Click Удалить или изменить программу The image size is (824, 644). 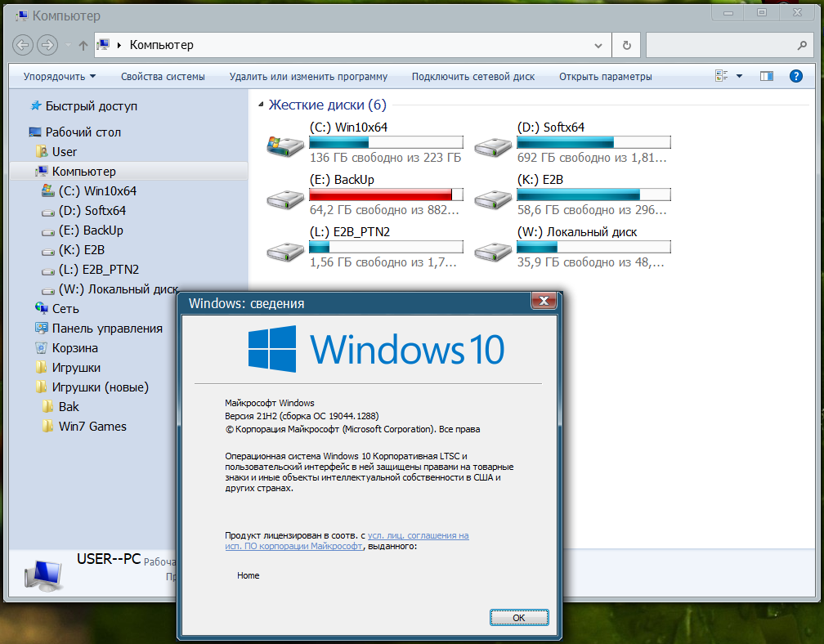pyautogui.click(x=308, y=77)
